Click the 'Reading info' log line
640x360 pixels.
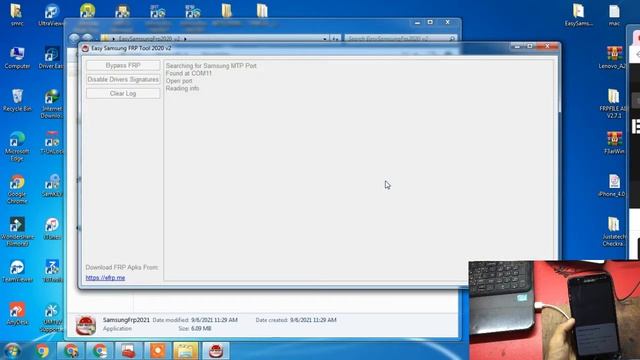click(182, 89)
